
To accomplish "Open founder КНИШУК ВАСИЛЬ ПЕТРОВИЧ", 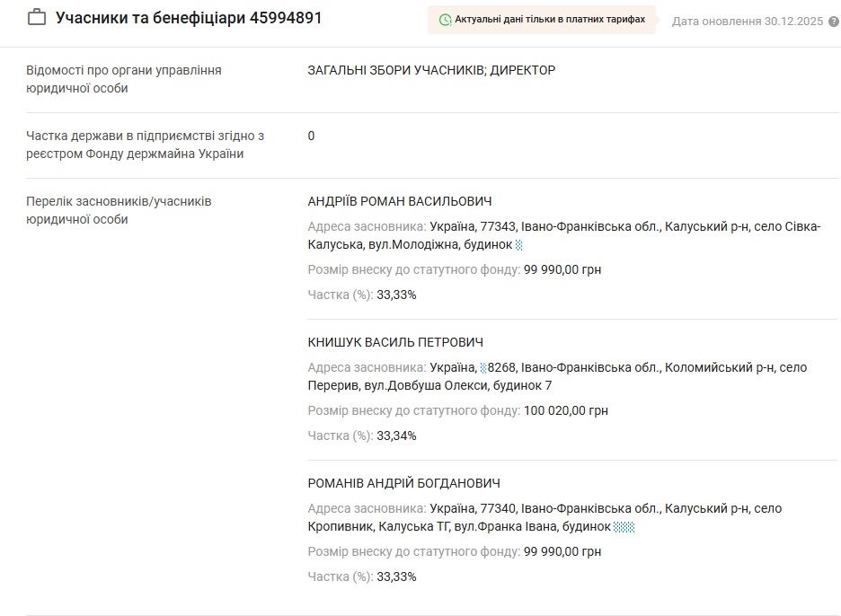I will 395,342.
